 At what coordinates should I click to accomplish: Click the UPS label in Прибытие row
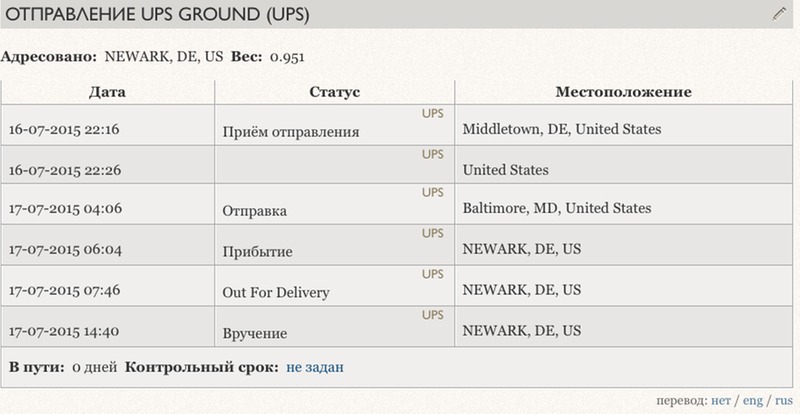(x=433, y=233)
